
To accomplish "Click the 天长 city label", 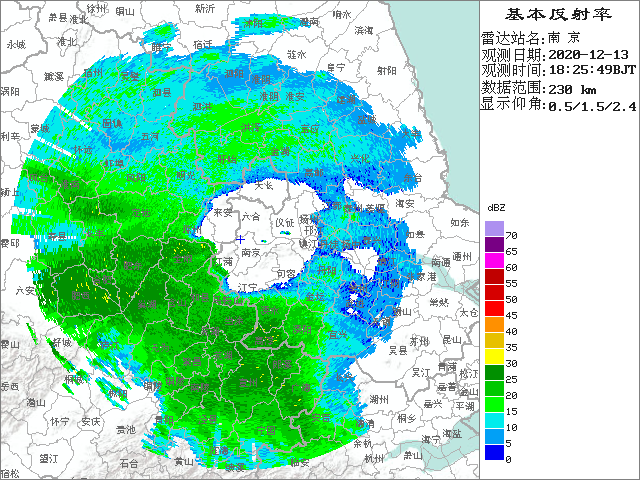I will coord(262,185).
